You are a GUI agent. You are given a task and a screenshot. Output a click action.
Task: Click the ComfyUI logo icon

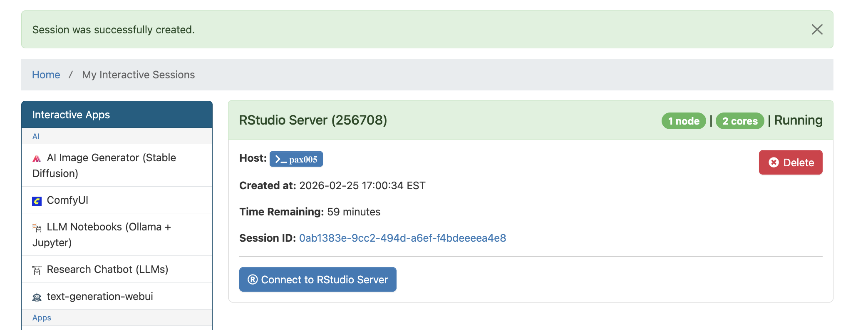tap(37, 201)
